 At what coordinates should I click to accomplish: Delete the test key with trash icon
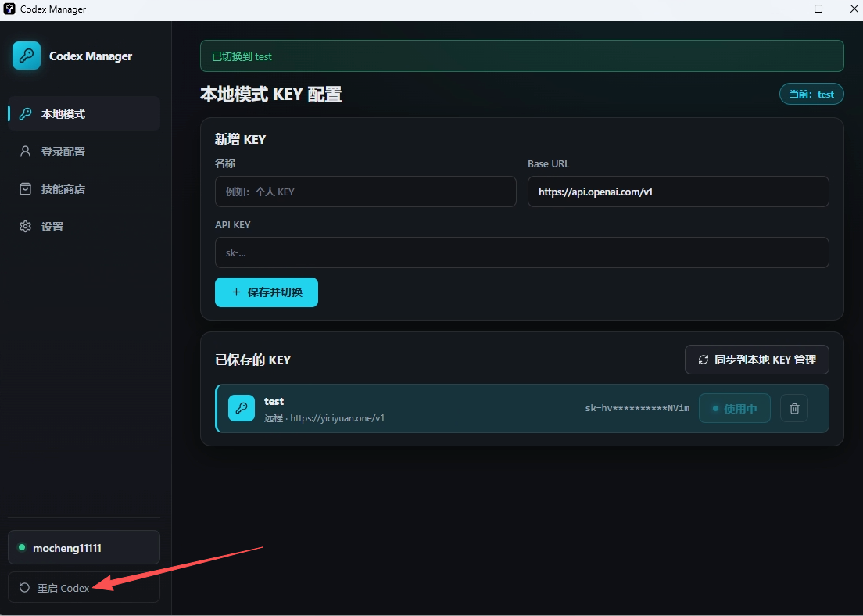tap(794, 409)
